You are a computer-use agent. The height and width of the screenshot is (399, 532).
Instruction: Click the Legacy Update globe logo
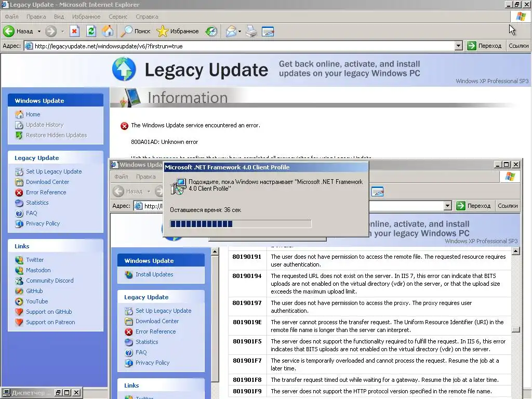[124, 69]
